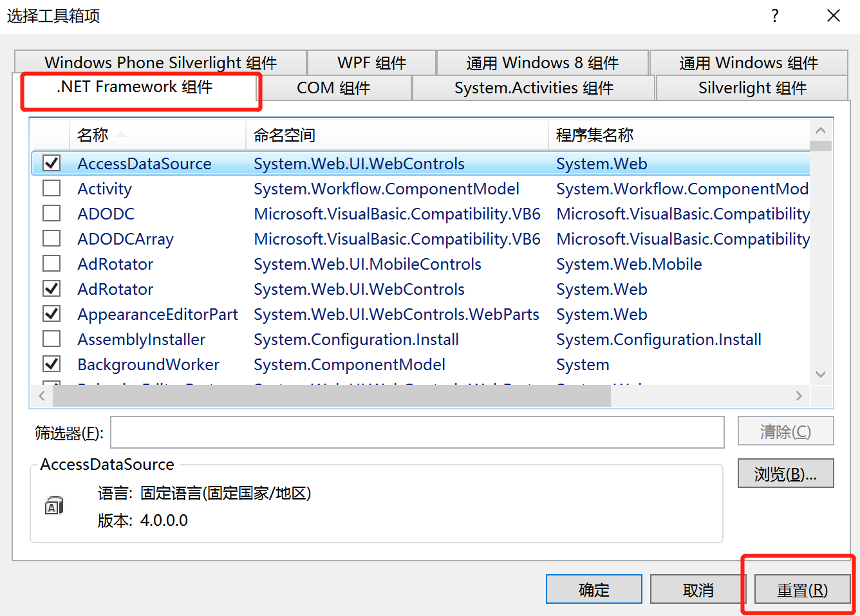Check the ADODC component
This screenshot has height=616, width=860.
[x=51, y=213]
